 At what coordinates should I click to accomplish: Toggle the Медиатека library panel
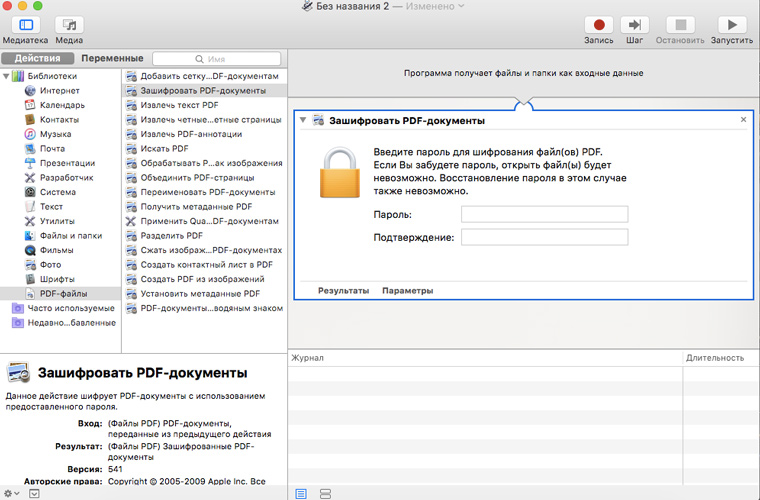[26, 25]
